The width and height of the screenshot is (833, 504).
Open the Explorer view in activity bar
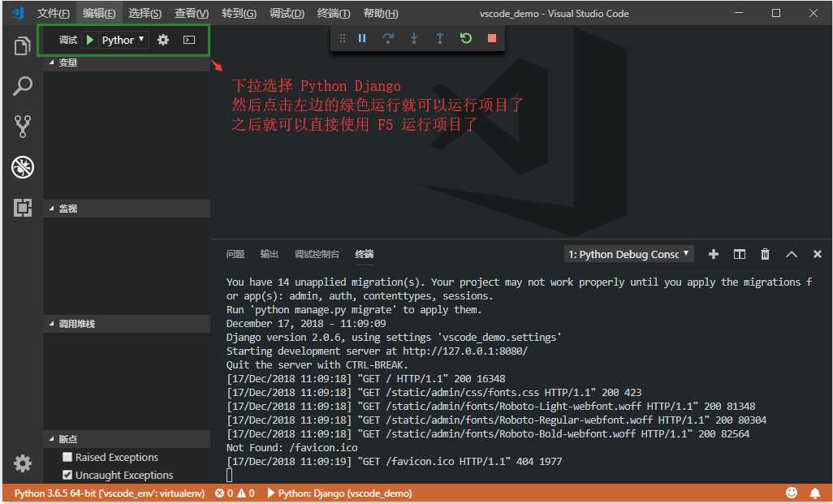22,46
